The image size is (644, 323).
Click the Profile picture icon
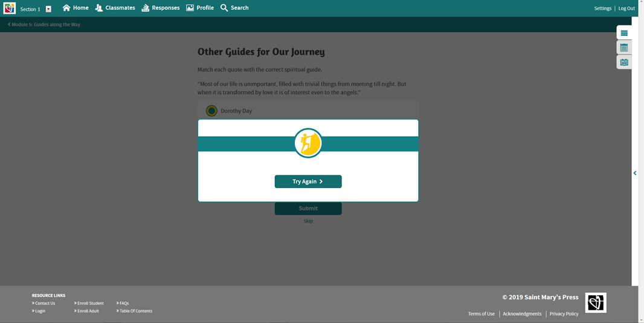coord(190,8)
